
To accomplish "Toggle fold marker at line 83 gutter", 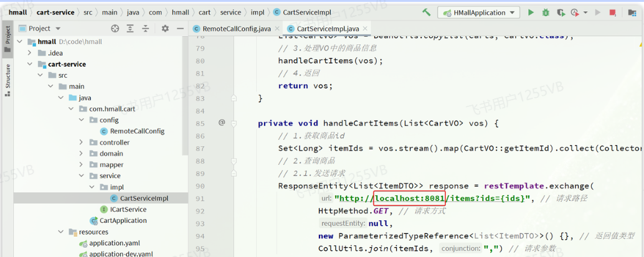I will 234,98.
